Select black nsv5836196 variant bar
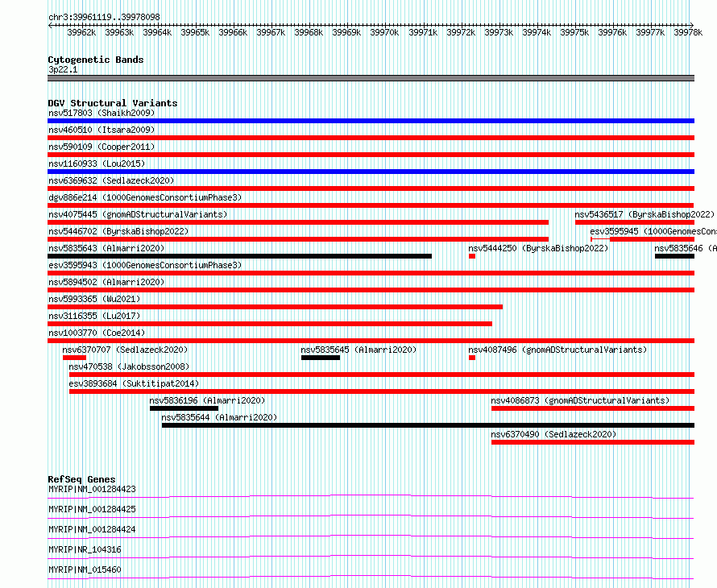The height and width of the screenshot is (588, 717). (184, 408)
